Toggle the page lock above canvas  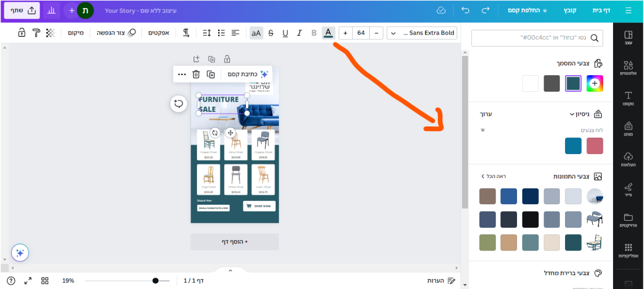227,59
